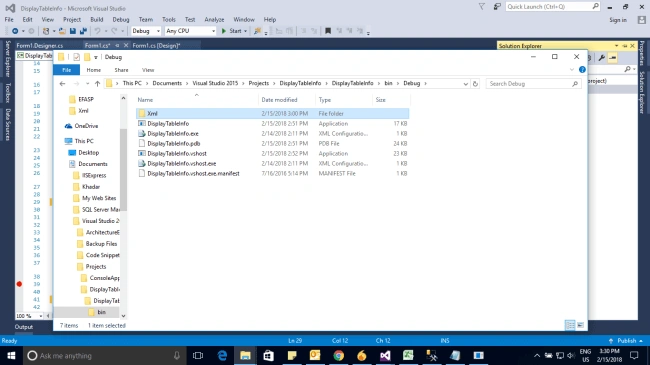Switch to Large icons view icon at the window bottom
This screenshot has height=365, width=650.
(x=580, y=325)
